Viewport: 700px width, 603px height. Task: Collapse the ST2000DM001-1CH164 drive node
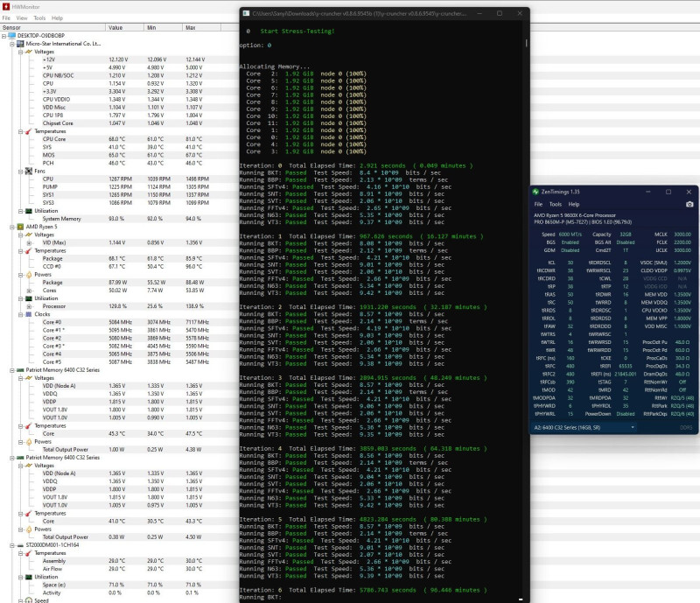point(12,545)
